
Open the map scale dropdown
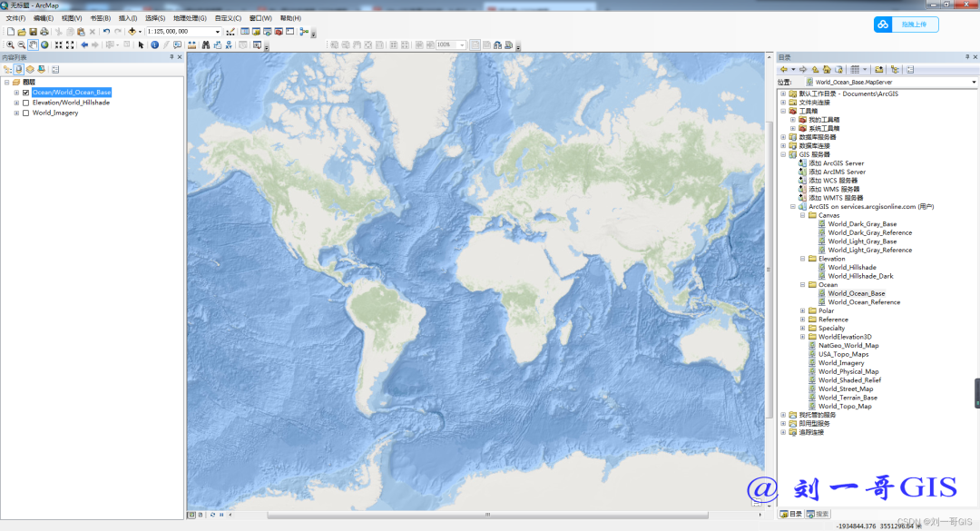218,31
